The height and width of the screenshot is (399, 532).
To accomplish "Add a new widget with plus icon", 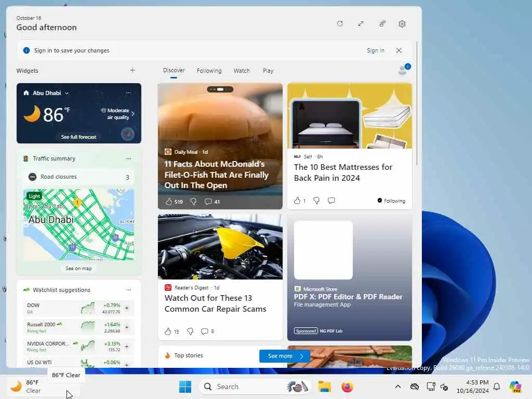I will pyautogui.click(x=132, y=70).
